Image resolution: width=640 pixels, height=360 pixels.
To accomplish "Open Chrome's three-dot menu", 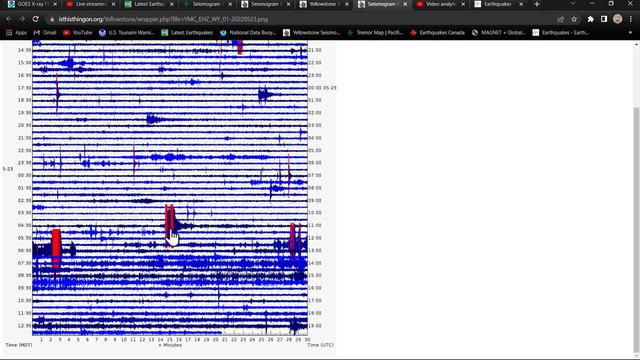I will [x=631, y=19].
